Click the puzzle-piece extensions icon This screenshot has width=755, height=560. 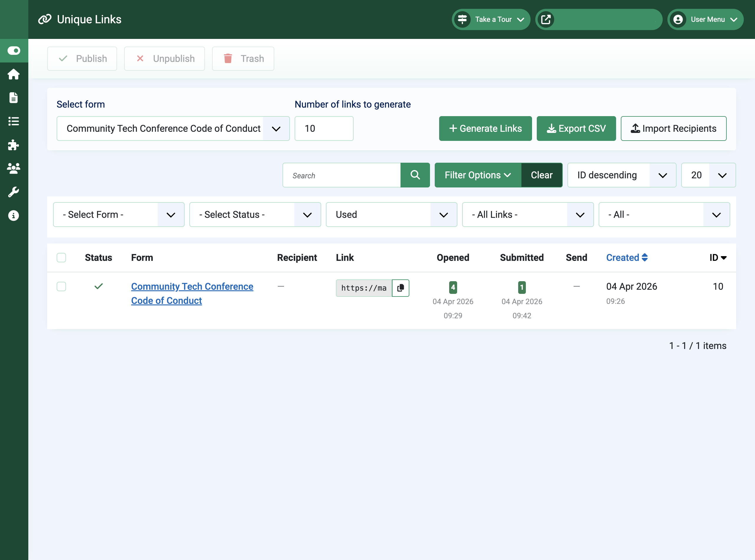tap(14, 145)
